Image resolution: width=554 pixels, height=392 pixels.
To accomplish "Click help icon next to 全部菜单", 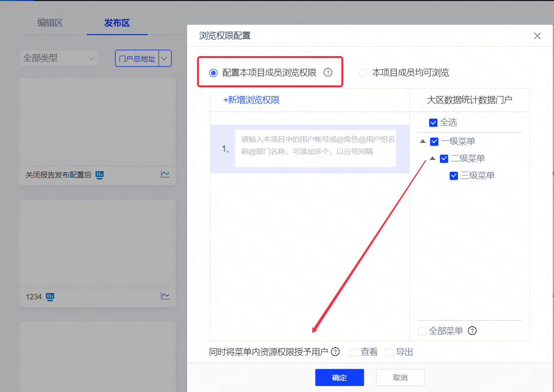I will tap(472, 331).
